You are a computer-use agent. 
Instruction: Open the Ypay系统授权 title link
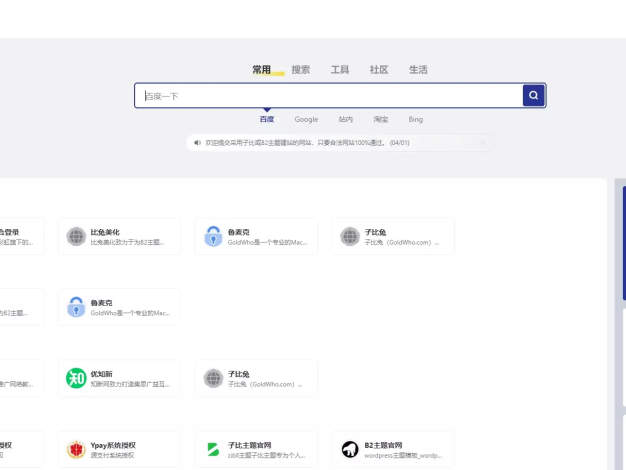[113, 445]
